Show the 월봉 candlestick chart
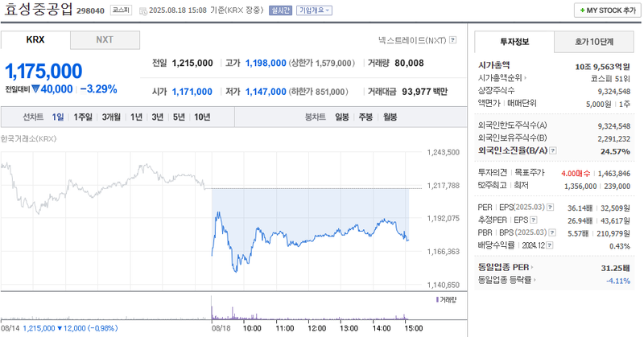The width and height of the screenshot is (644, 337). [x=390, y=117]
